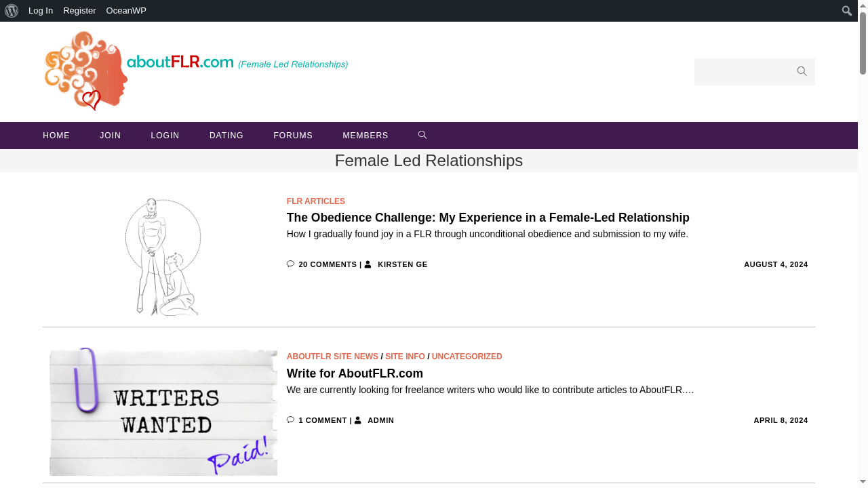868x488 pixels.
Task: Click the author icon beside KIRSTEN GE
Action: coord(368,264)
